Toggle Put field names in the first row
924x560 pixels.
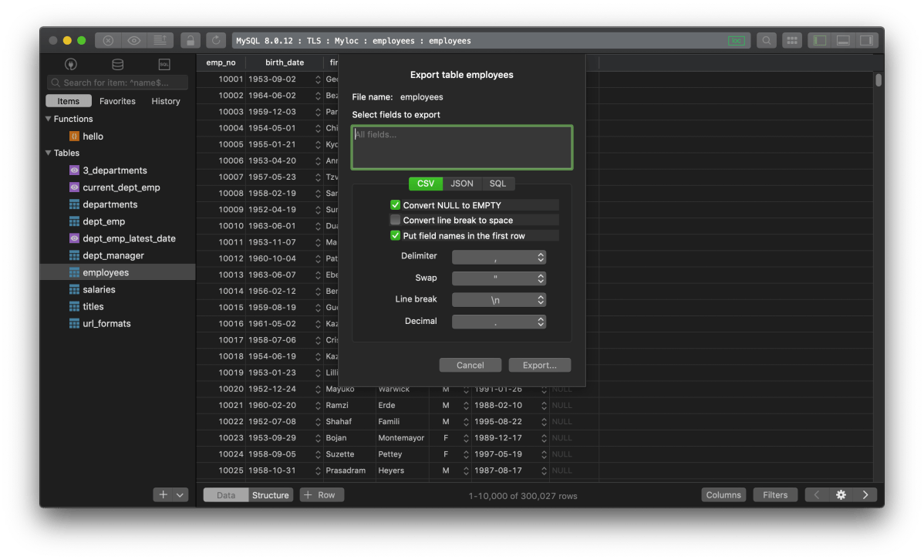[396, 235]
